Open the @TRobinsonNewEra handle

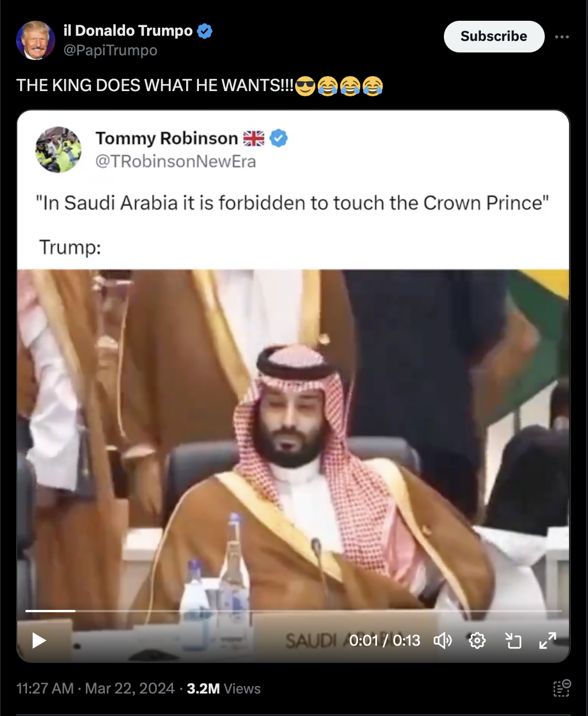[x=176, y=161]
